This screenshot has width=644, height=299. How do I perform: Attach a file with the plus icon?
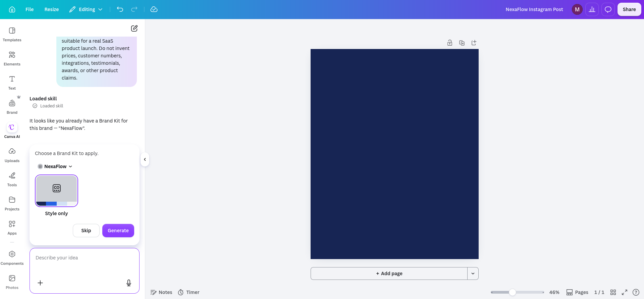pyautogui.click(x=40, y=283)
